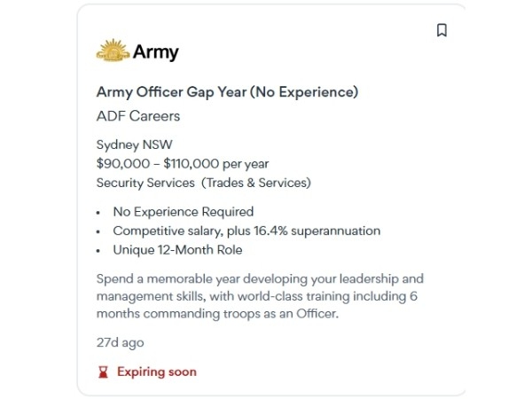This screenshot has width=532, height=399.
Task: Click the Expiring soon label
Action: 157,372
